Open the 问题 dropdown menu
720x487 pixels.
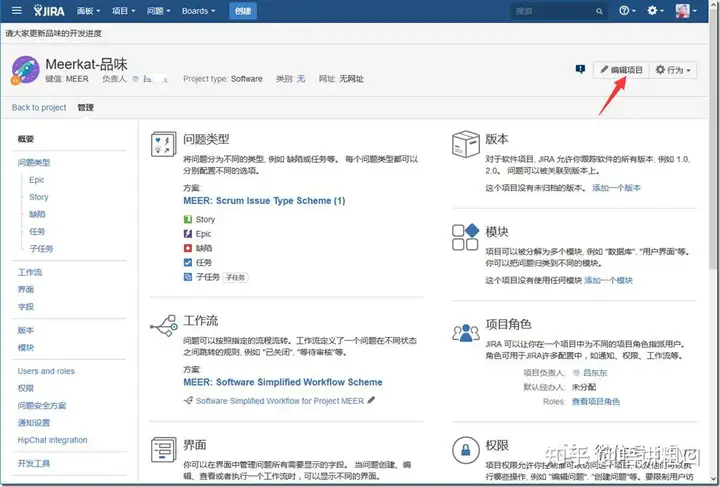click(158, 11)
